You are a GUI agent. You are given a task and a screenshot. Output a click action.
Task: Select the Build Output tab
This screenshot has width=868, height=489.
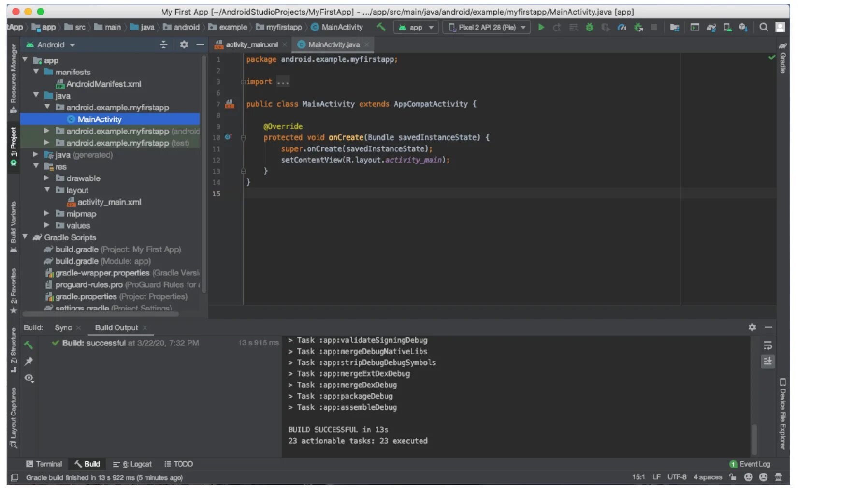(x=116, y=327)
